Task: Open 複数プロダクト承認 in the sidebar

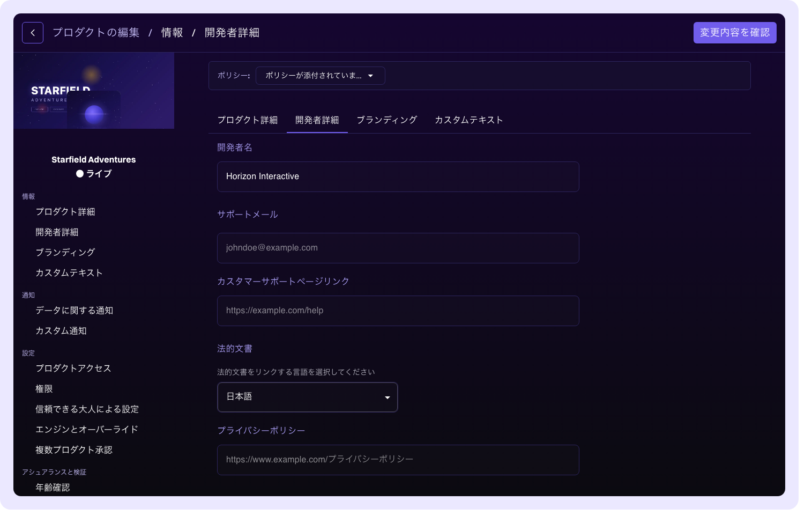Action: pyautogui.click(x=74, y=450)
